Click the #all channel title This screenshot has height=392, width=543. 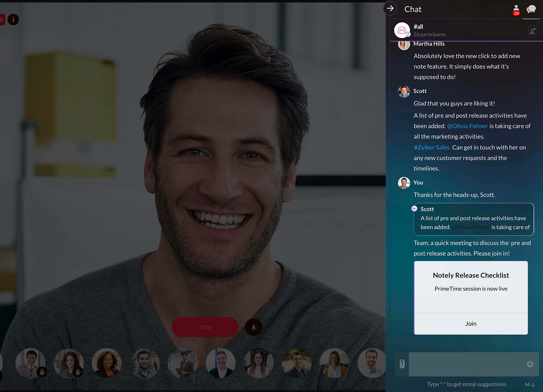coord(418,27)
